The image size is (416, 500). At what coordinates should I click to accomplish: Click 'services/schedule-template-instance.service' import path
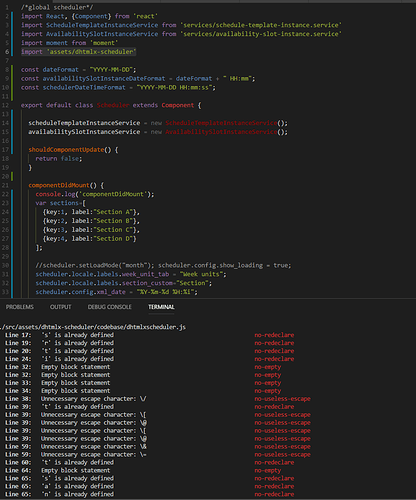coord(261,25)
